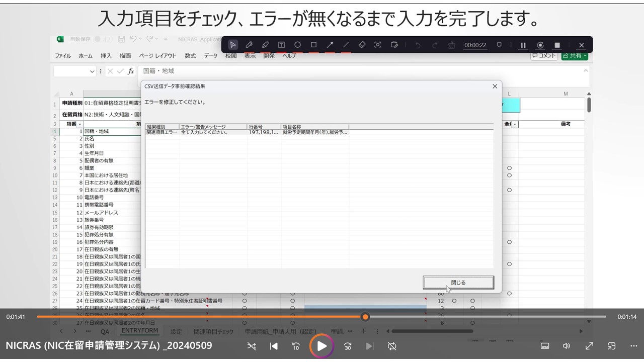Enter full screen mode
The height and width of the screenshot is (362, 644).
[589, 346]
